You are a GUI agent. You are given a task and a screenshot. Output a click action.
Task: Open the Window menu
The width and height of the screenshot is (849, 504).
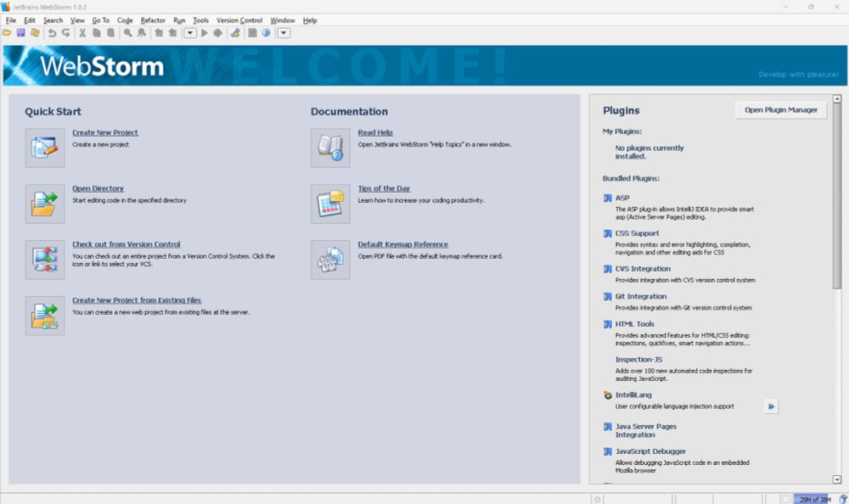(283, 20)
